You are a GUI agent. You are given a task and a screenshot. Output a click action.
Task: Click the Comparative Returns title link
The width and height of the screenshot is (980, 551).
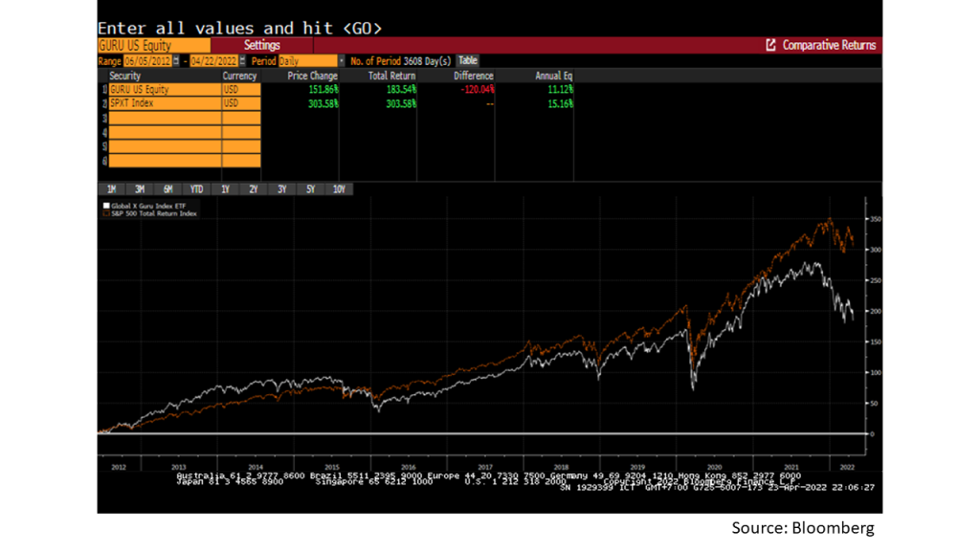click(x=829, y=45)
